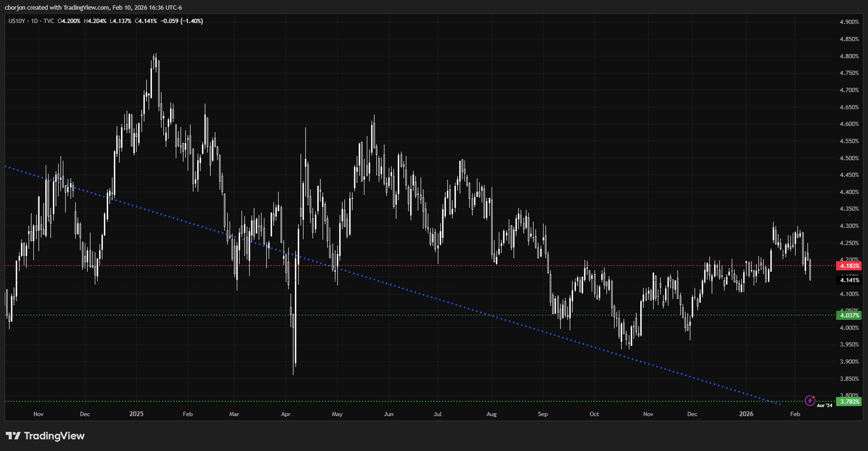The height and width of the screenshot is (451, 868).
Task: Click the 2025 label on time axis
Action: click(136, 414)
